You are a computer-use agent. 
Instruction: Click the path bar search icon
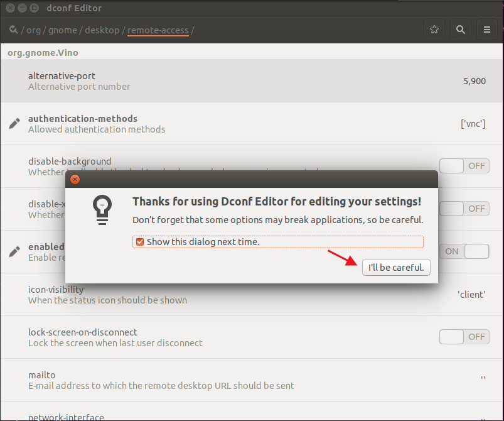14,30
